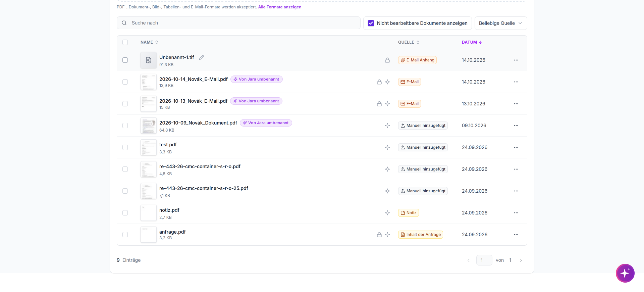Screen dimensions: 644x292
Task: Uncheck Nicht bearbeitbare Dokumente anzeigen
Action: pyautogui.click(x=371, y=23)
